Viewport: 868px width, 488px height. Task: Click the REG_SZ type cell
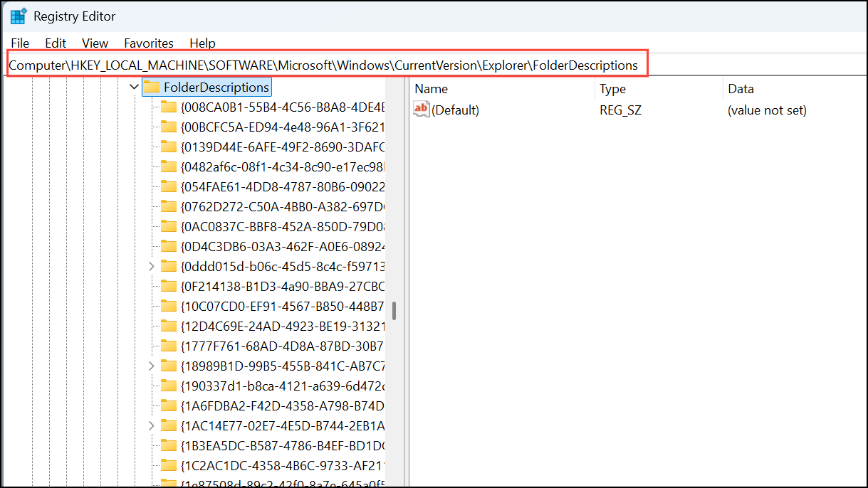point(620,110)
